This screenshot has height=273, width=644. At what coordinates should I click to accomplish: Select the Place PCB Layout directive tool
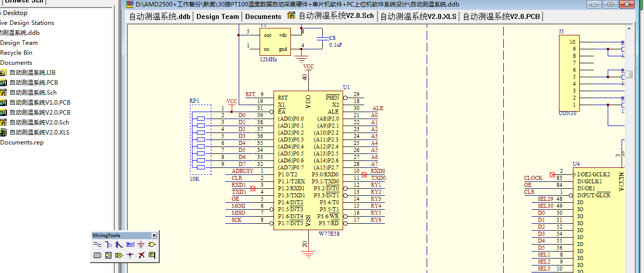pyautogui.click(x=152, y=256)
